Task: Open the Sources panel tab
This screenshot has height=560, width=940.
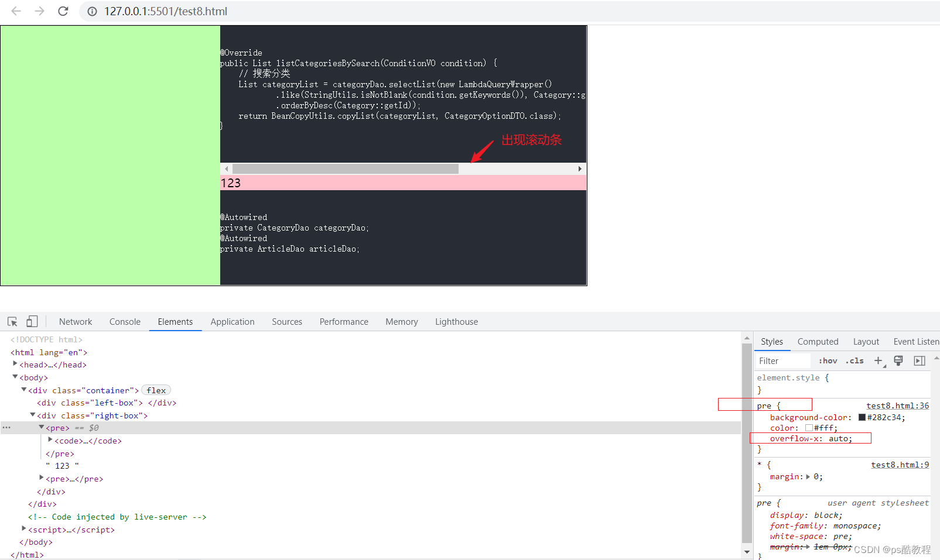Action: point(287,322)
